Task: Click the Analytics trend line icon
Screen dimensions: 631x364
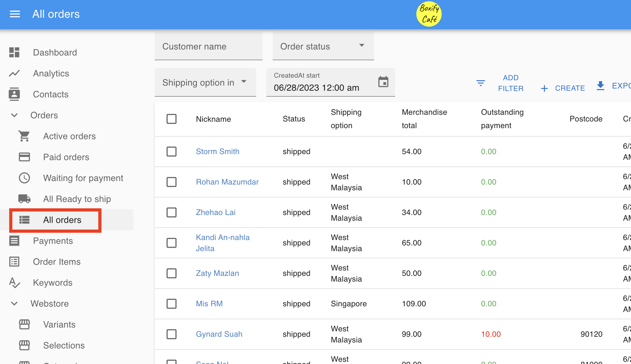Action: pyautogui.click(x=14, y=73)
